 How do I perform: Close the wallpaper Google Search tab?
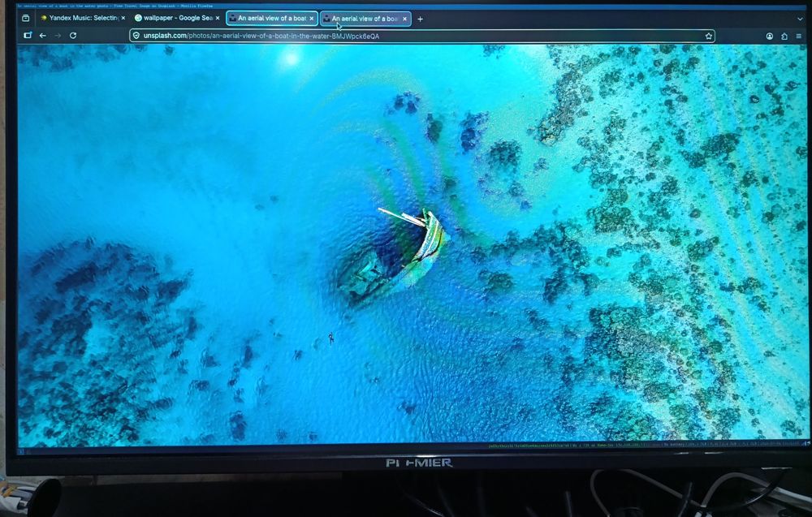218,18
